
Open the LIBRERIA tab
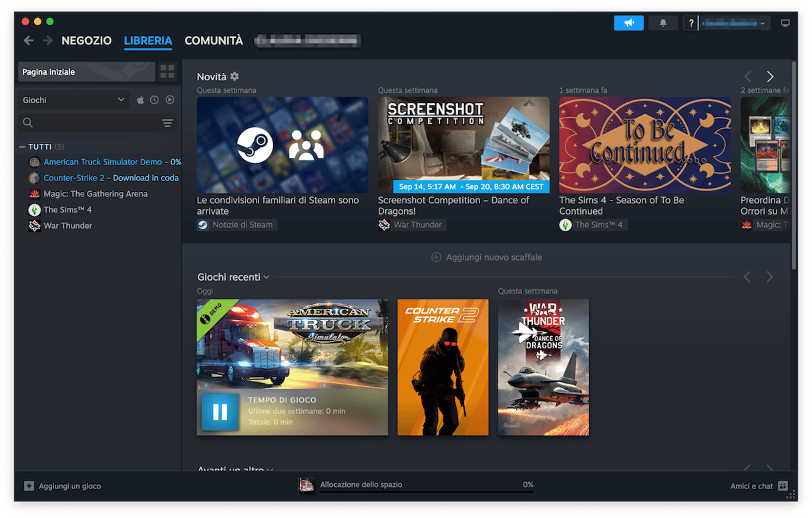(x=148, y=41)
